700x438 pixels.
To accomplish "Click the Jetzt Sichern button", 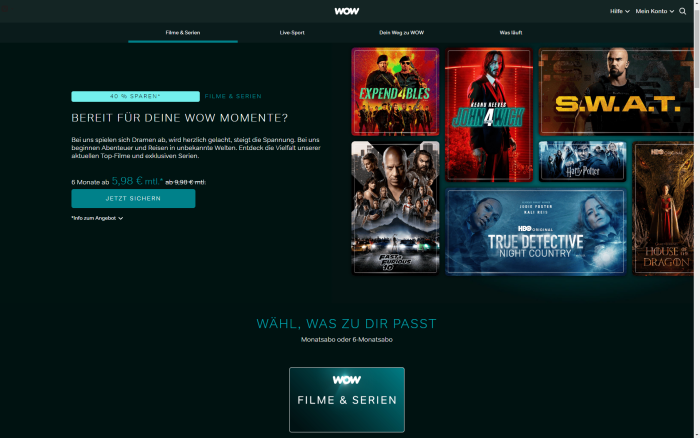I will click(133, 198).
